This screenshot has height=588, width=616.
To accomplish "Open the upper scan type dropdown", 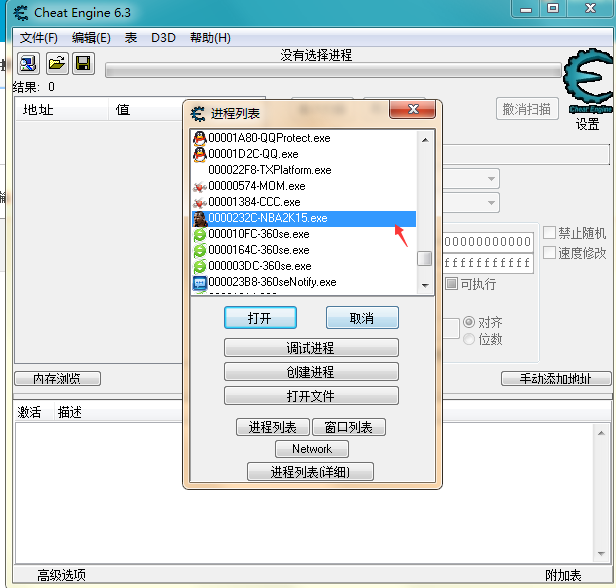I will (491, 179).
